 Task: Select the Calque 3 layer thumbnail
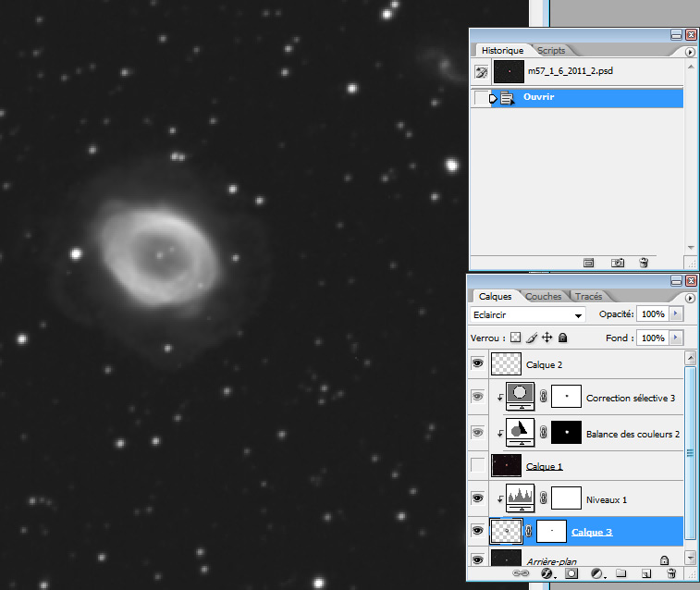click(x=506, y=531)
